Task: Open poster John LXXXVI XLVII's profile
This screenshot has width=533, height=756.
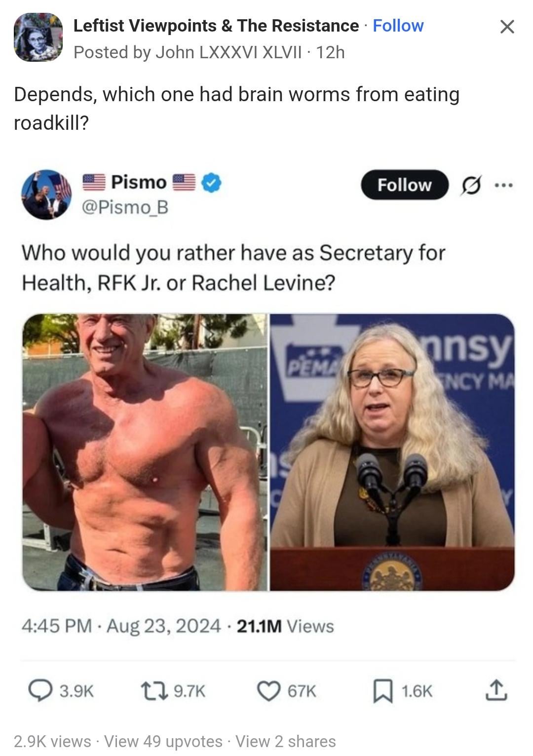Action: pos(228,52)
